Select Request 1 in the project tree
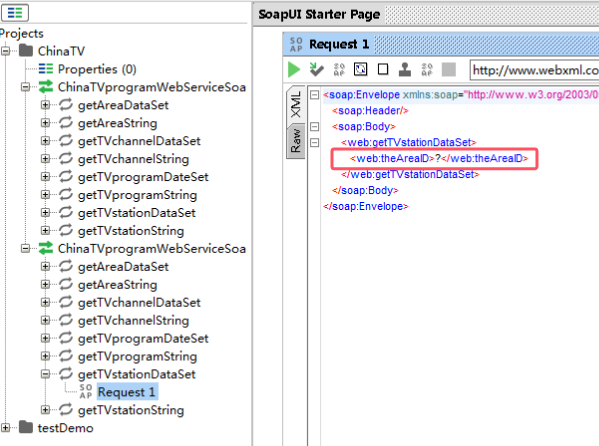Image resolution: width=599 pixels, height=446 pixels. [x=126, y=392]
